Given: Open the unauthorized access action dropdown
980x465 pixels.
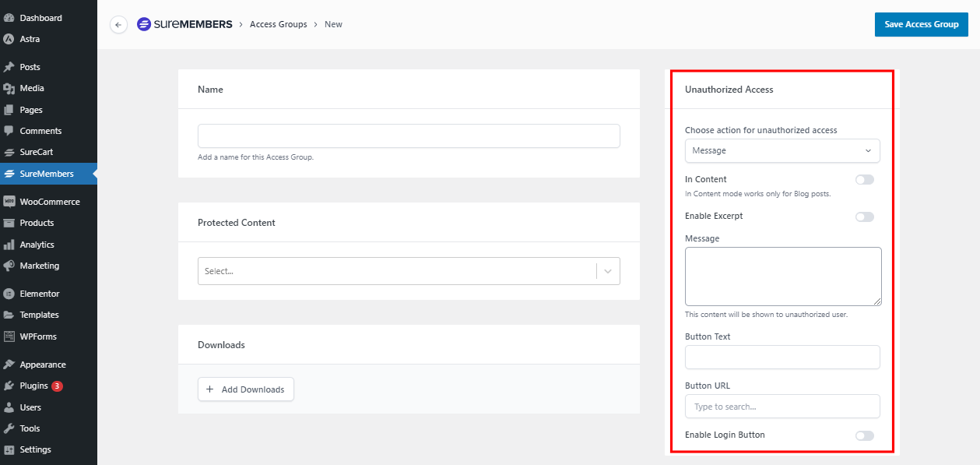Looking at the screenshot, I should pos(782,150).
